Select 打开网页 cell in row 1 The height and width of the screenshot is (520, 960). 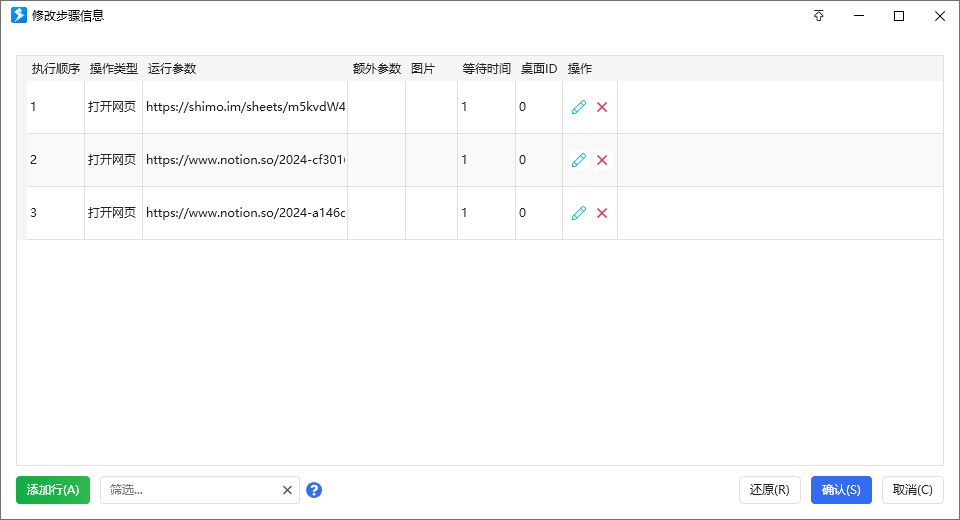click(113, 107)
